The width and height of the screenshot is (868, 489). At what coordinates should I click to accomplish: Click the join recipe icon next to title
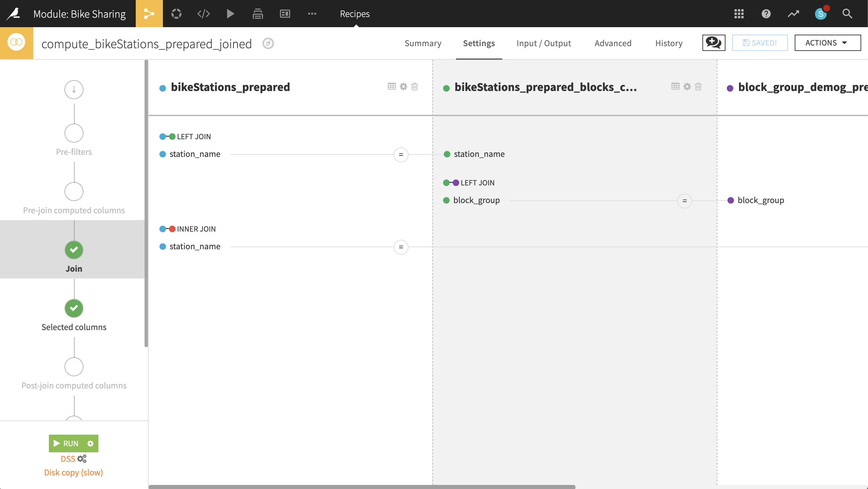(16, 43)
